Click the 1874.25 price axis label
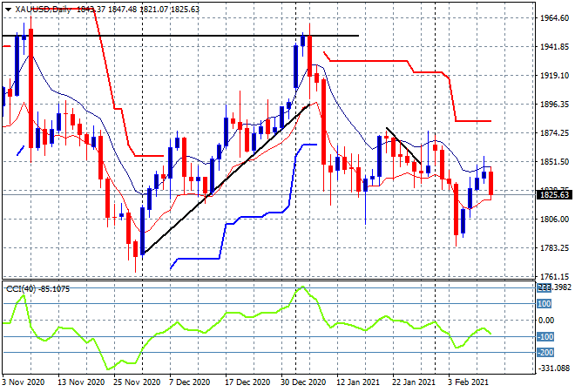Screen dimensions: 575x392 click(x=555, y=133)
